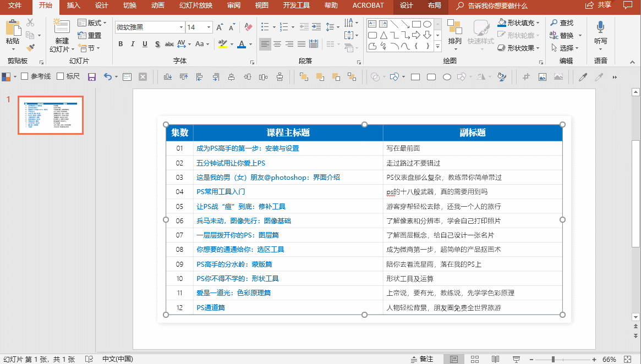Open slide sorter view in status bar
The image size is (641, 364).
[x=475, y=359]
